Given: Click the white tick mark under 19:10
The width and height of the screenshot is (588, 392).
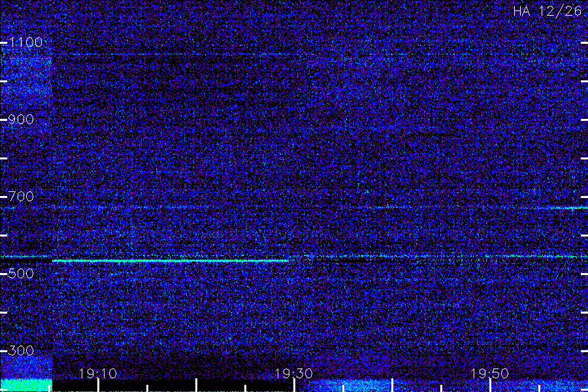Looking at the screenshot, I should 98,385.
